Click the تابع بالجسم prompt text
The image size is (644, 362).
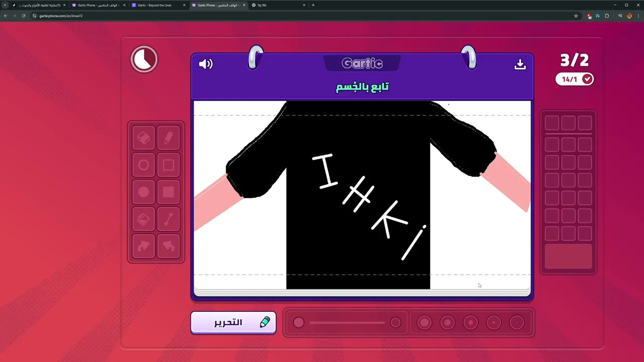coord(362,87)
